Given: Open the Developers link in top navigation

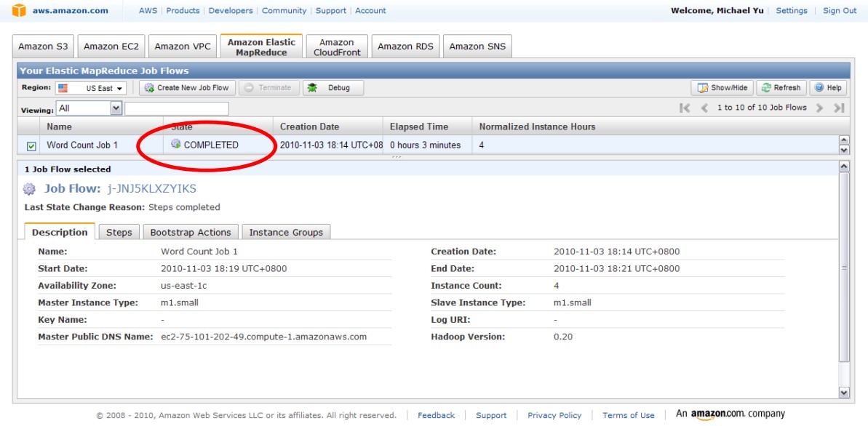Looking at the screenshot, I should (231, 10).
